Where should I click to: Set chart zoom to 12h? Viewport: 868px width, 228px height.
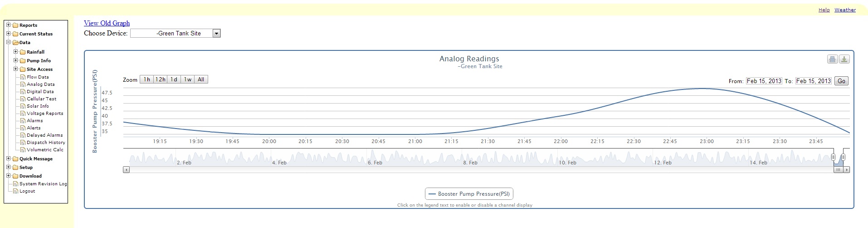[x=160, y=79]
